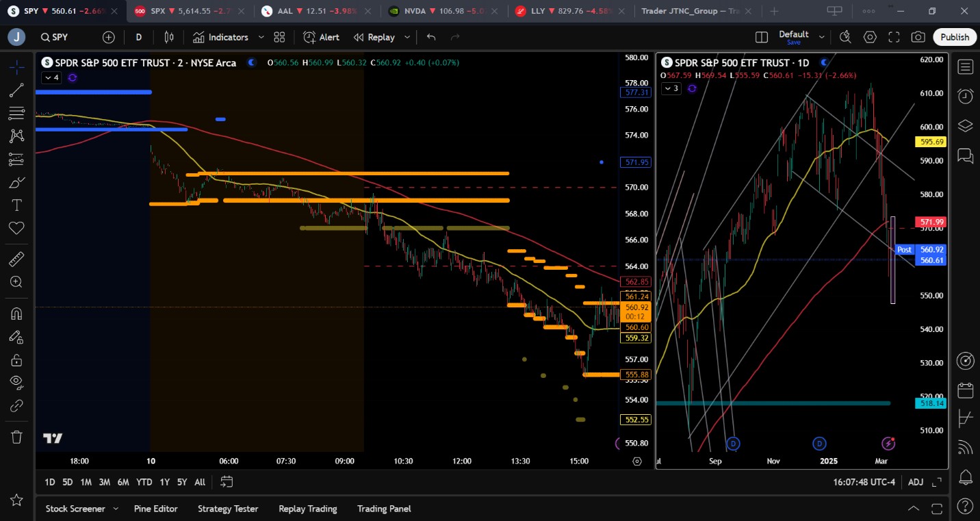Viewport: 980px width, 521px height.
Task: Open the candlestick chart type menu
Action: click(169, 38)
